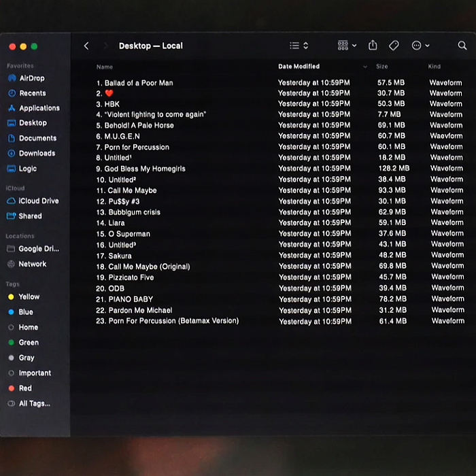The image size is (476, 476).
Task: Open AirDrop in the sidebar
Action: [x=27, y=78]
